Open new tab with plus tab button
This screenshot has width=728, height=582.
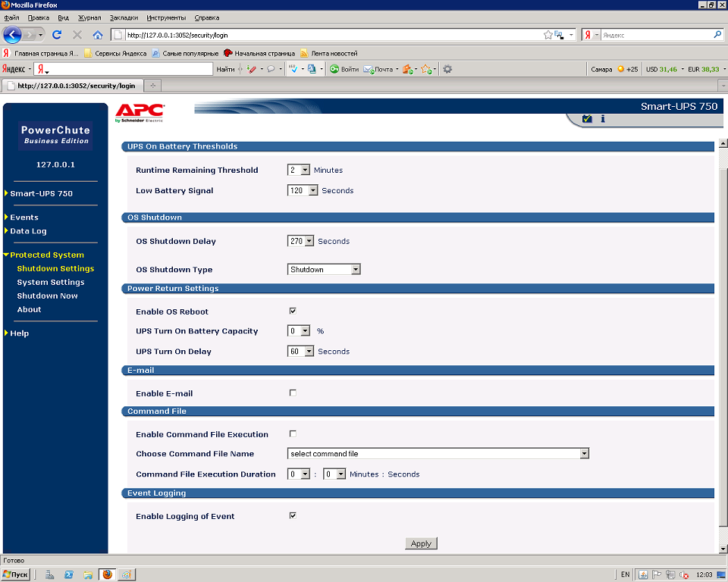152,86
